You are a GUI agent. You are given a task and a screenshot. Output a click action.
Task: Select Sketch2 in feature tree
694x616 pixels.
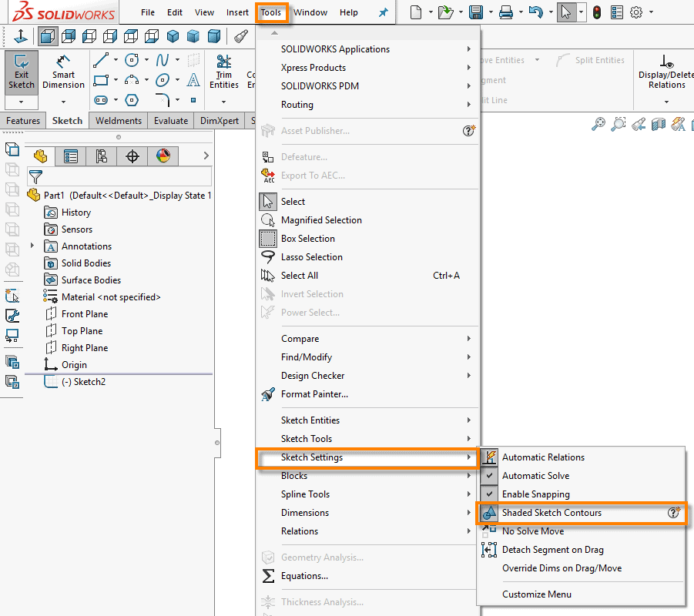click(83, 382)
